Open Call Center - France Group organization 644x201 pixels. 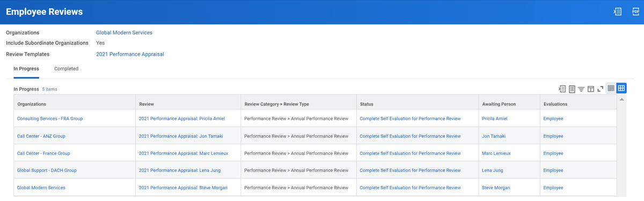(x=43, y=153)
